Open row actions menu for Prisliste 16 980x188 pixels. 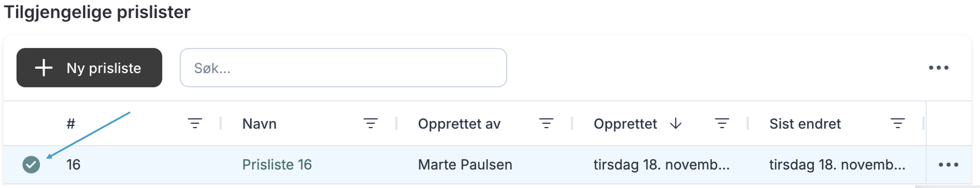(x=948, y=164)
